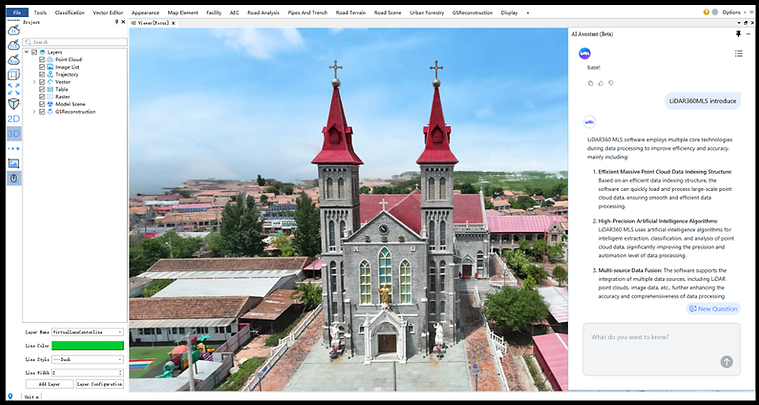Click the full-extent arrows icon in left toolbar
Image resolution: width=759 pixels, height=405 pixels.
pyautogui.click(x=14, y=89)
